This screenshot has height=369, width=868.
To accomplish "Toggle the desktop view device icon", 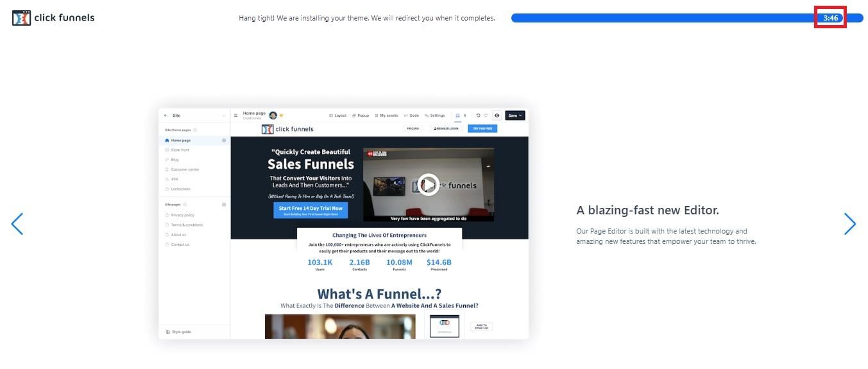I will 457,116.
